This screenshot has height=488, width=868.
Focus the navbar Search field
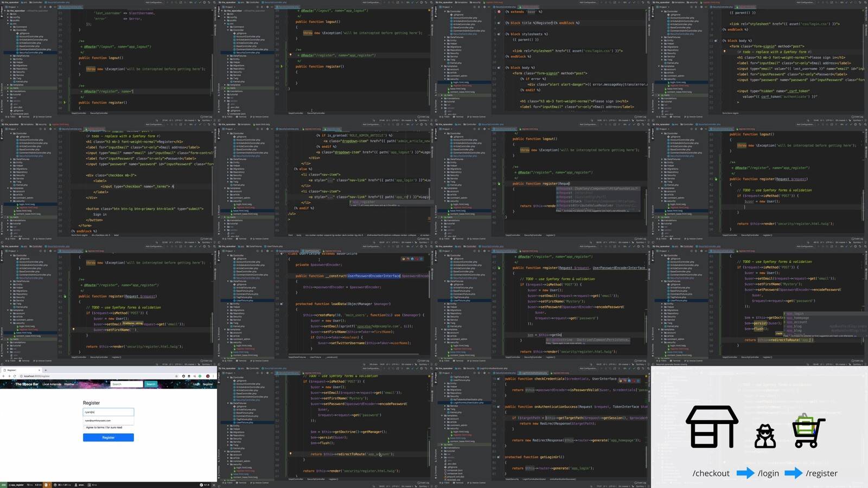(x=126, y=384)
